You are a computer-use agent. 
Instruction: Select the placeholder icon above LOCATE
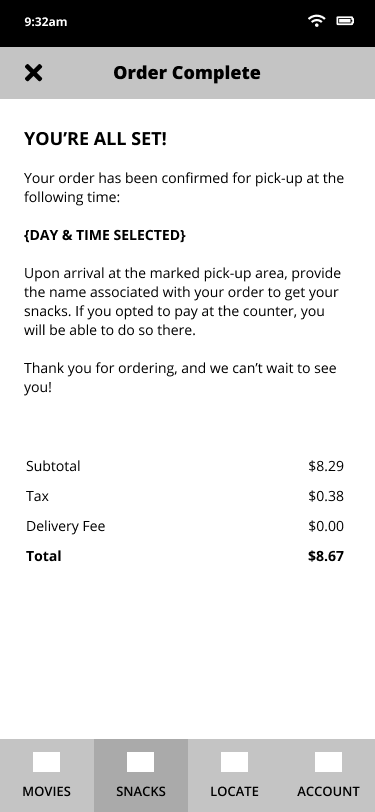click(x=234, y=762)
